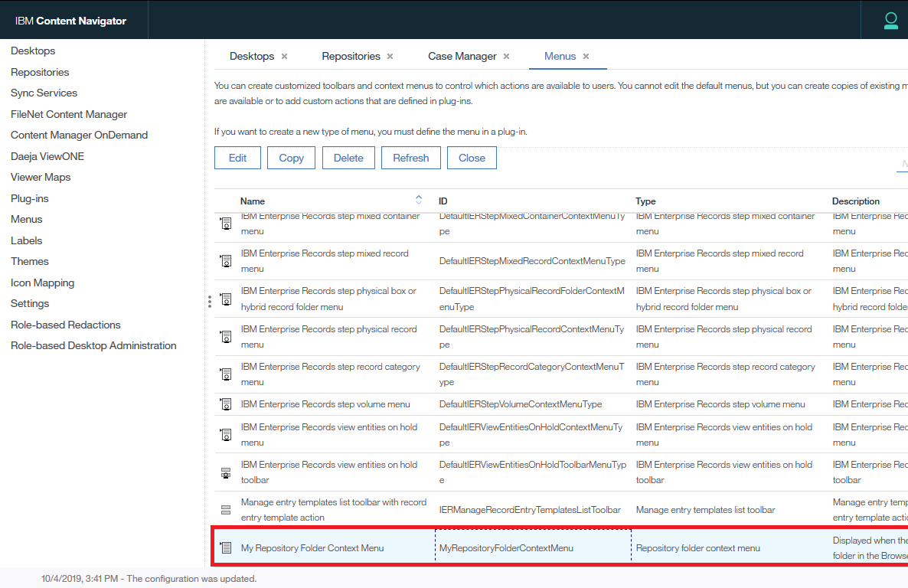Open Role-based Redactions from the sidebar
Image resolution: width=908 pixels, height=588 pixels.
click(65, 324)
